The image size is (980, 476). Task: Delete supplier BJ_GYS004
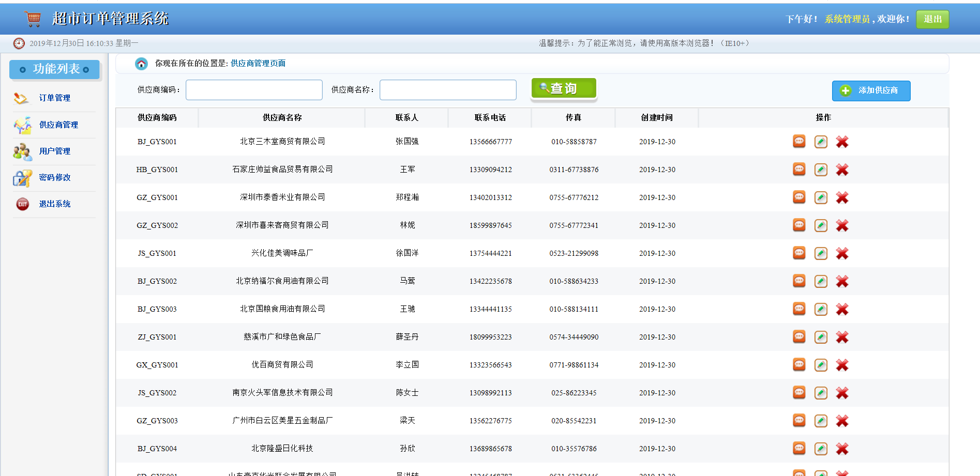click(x=842, y=449)
